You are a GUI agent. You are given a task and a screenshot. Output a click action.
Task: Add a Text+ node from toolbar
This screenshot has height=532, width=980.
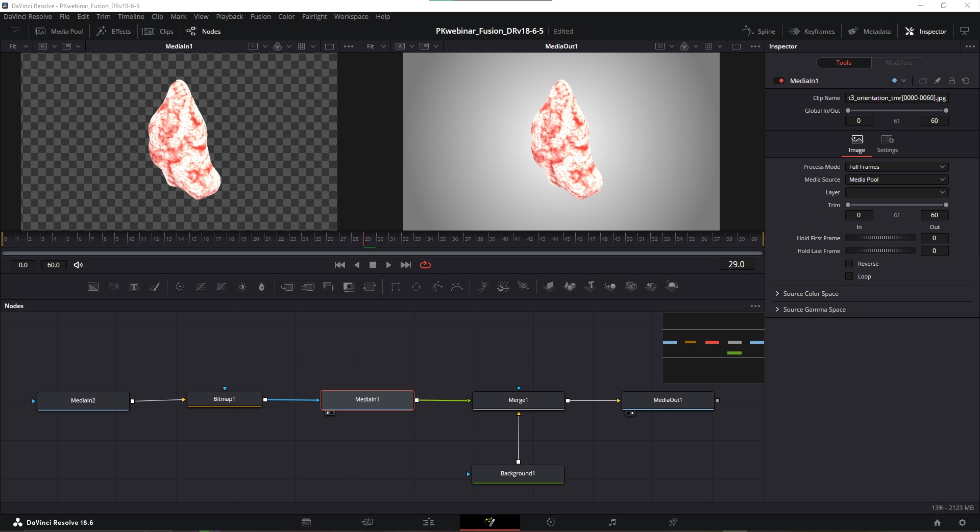tap(134, 287)
